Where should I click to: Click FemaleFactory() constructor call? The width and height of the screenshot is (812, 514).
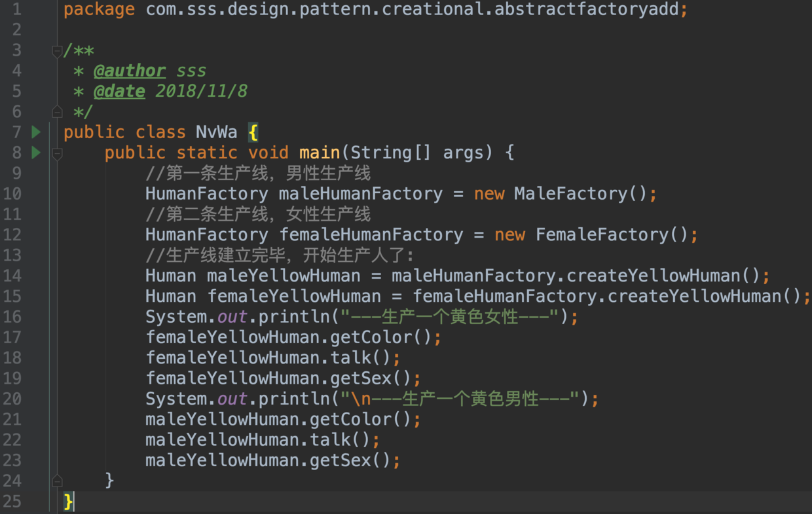612,234
